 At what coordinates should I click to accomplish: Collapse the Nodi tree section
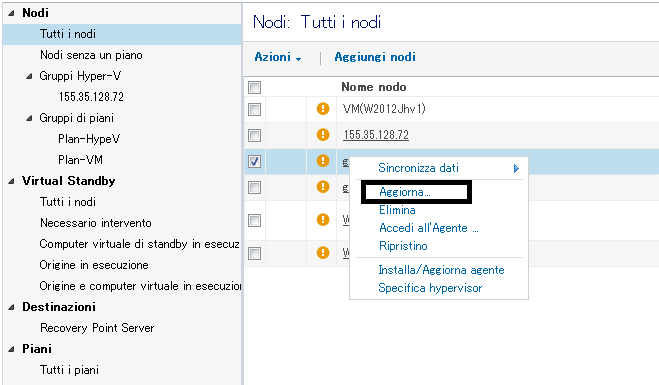pyautogui.click(x=11, y=13)
